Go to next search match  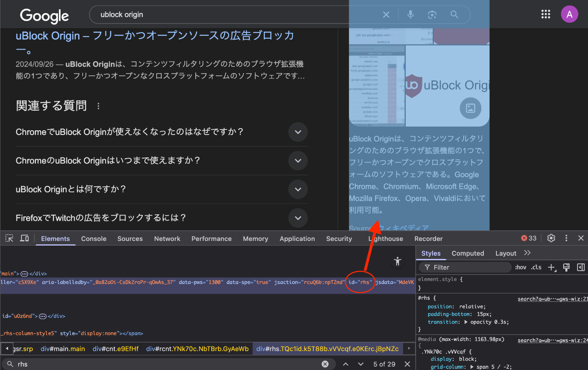tap(361, 364)
